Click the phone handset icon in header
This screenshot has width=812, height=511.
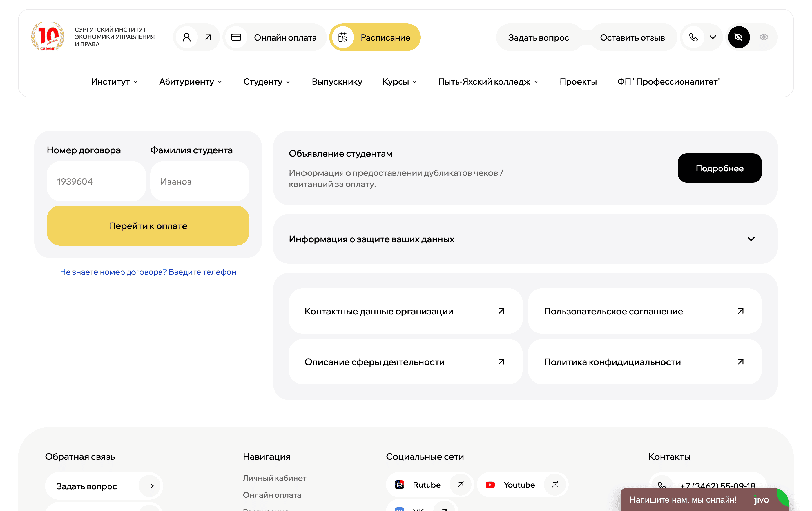[x=693, y=37]
